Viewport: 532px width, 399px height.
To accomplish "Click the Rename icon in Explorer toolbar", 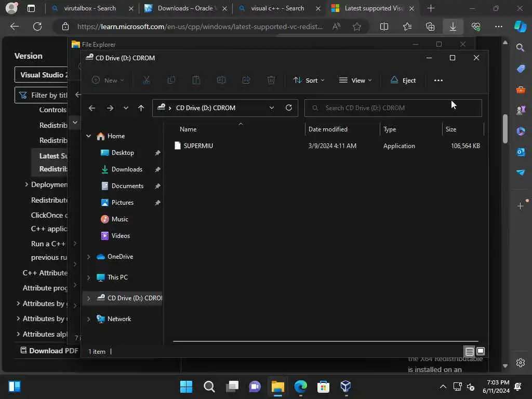I will point(221,81).
